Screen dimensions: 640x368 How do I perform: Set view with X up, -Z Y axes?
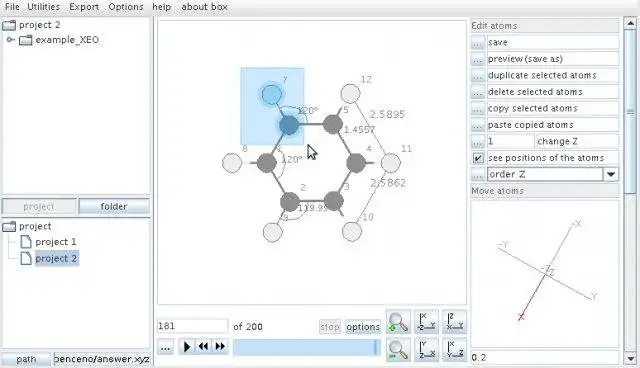click(x=427, y=322)
